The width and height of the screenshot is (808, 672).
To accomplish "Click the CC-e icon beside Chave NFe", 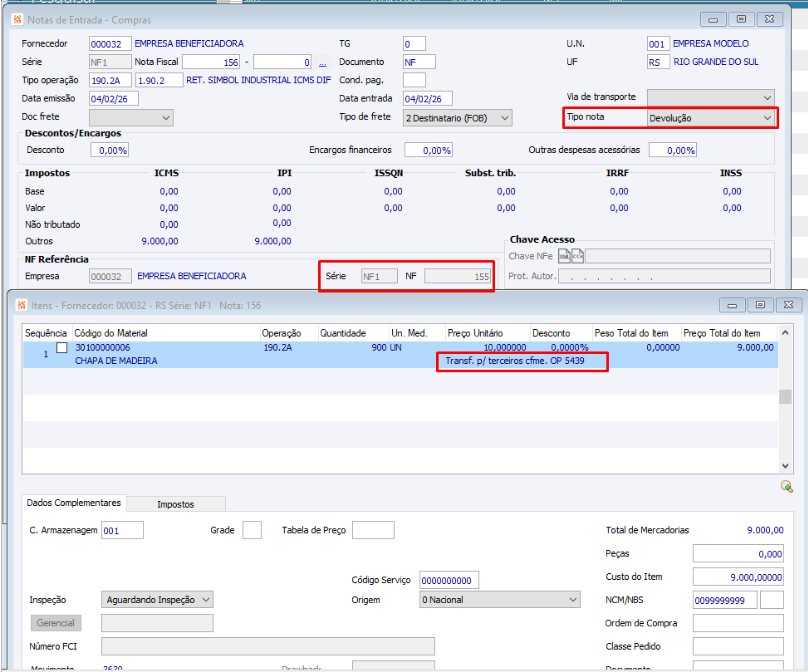I will click(577, 256).
